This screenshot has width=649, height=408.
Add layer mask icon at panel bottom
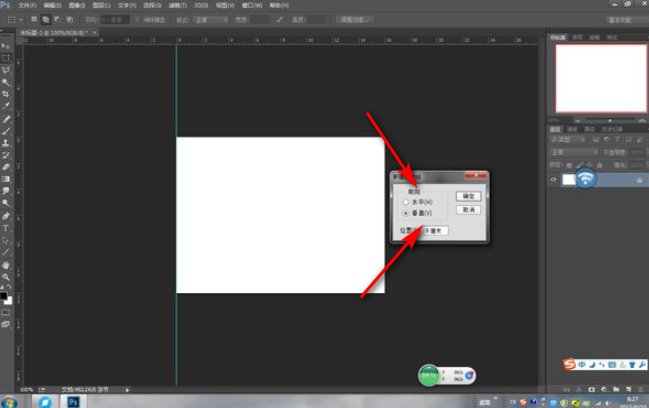pyautogui.click(x=591, y=389)
